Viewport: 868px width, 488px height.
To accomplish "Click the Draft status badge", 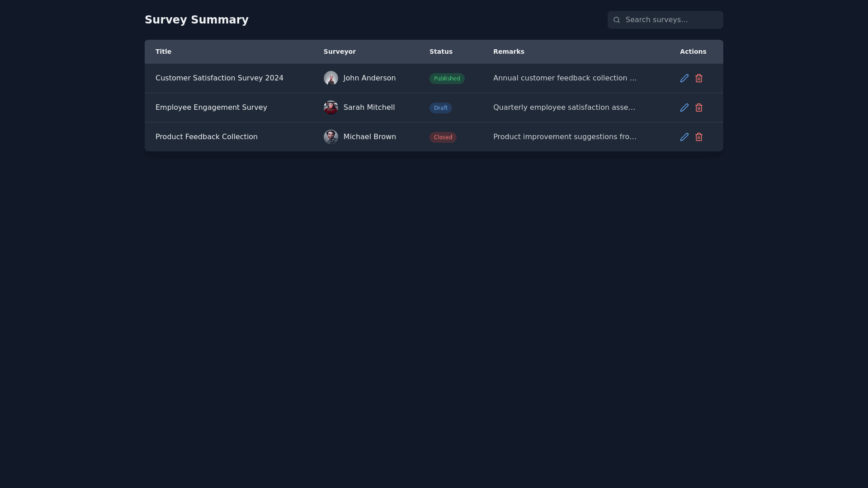I will point(440,108).
